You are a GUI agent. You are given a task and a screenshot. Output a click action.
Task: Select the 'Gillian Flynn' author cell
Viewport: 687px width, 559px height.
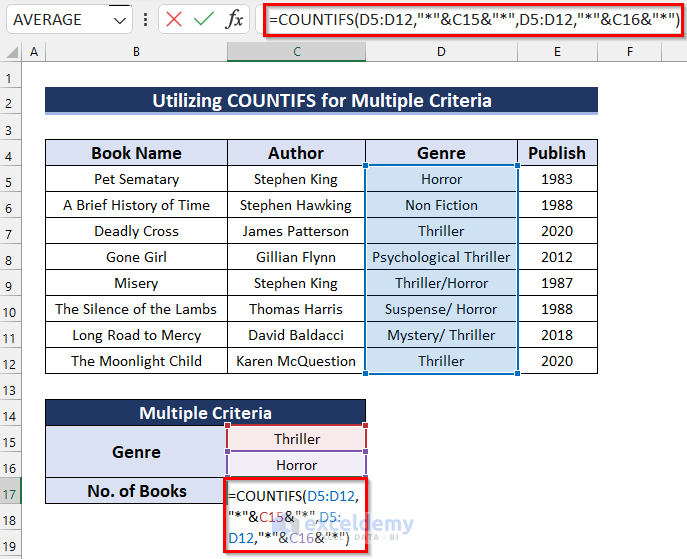point(296,257)
